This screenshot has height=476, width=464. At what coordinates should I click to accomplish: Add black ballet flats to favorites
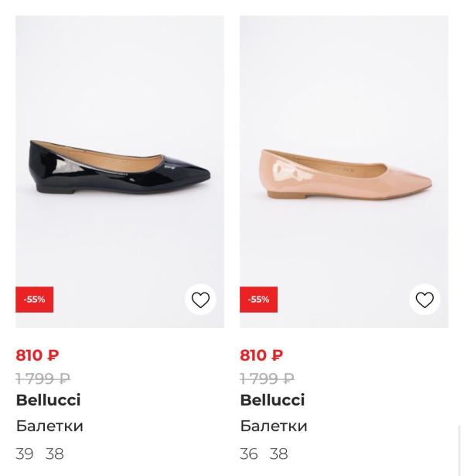click(200, 300)
